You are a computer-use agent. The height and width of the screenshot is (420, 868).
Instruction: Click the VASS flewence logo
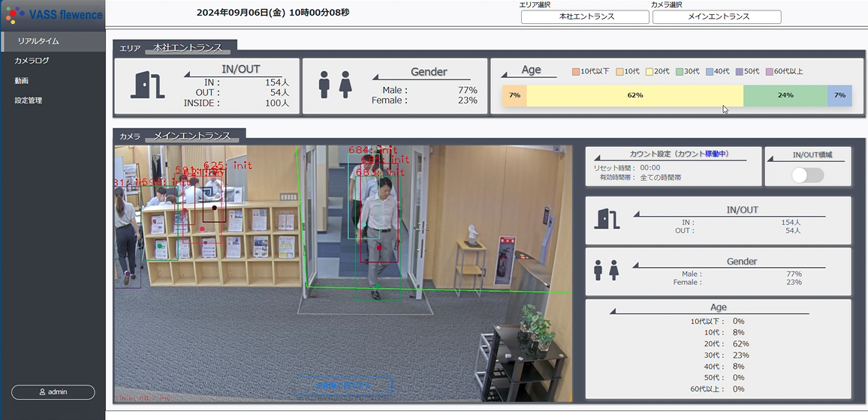[x=53, y=14]
